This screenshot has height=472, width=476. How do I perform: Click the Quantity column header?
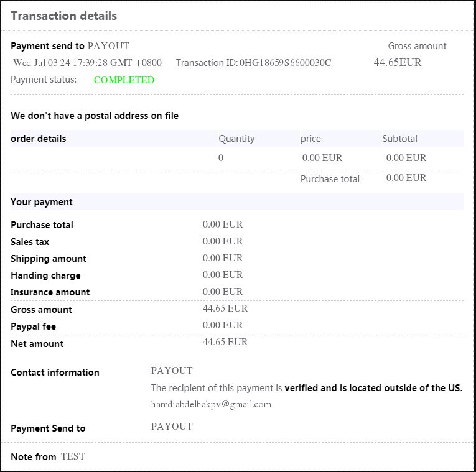tap(236, 139)
